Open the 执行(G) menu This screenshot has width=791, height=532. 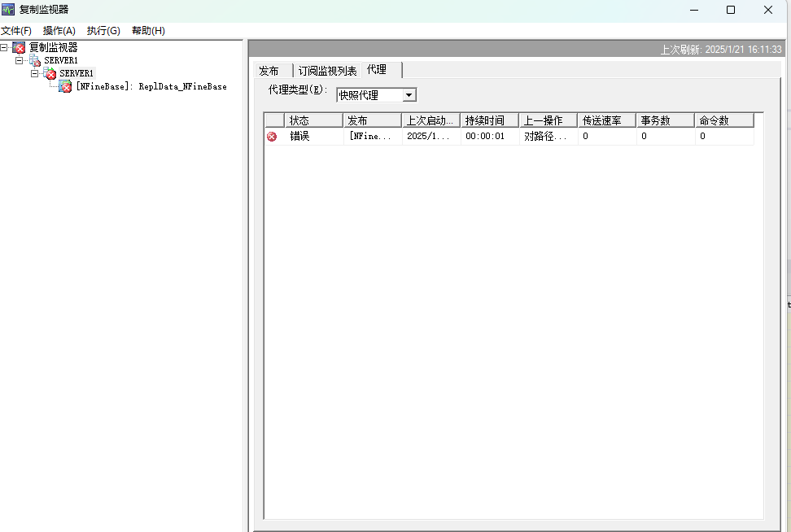[103, 31]
